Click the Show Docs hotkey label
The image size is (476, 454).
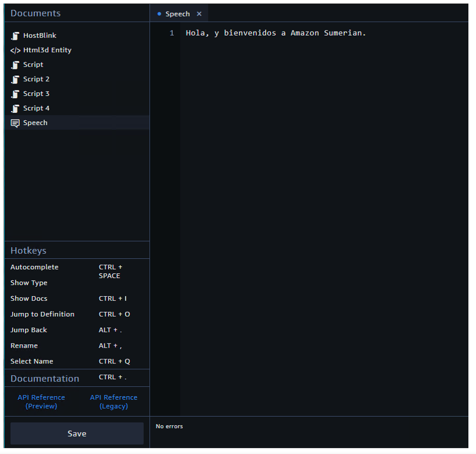[29, 299]
